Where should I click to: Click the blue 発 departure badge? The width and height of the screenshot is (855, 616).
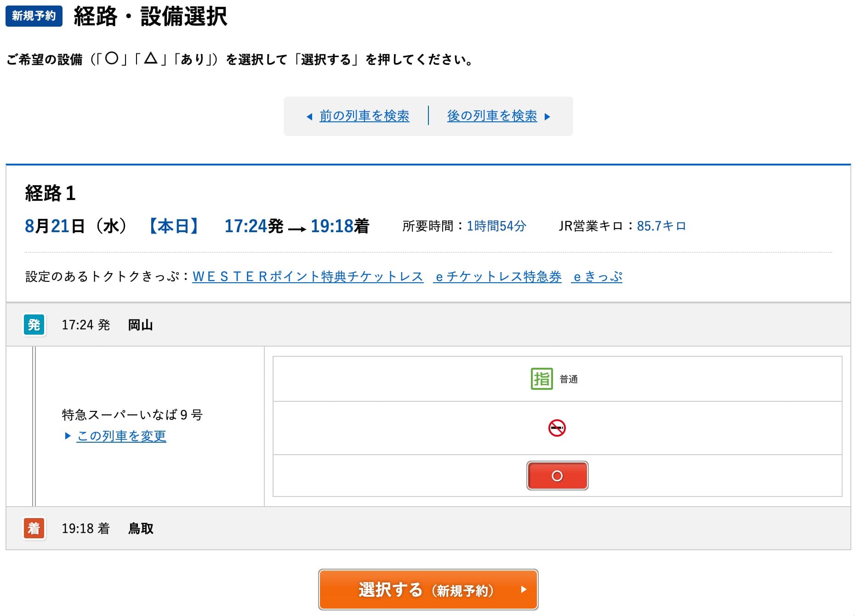pyautogui.click(x=34, y=325)
